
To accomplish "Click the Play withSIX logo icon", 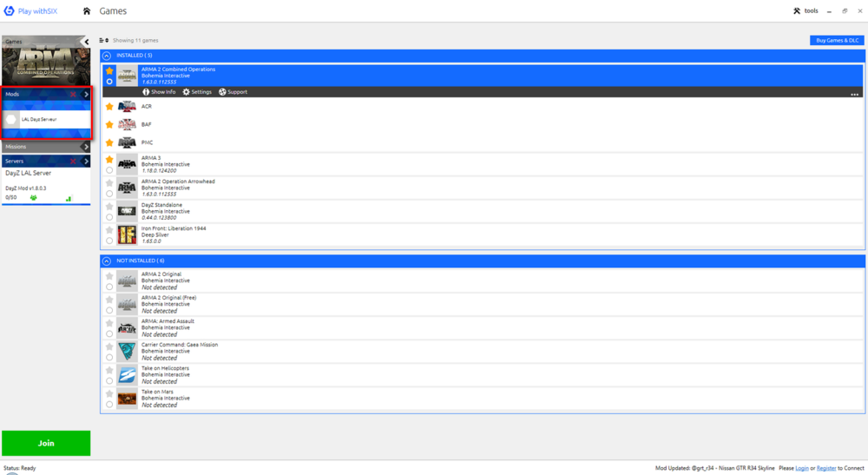I will click(x=9, y=10).
